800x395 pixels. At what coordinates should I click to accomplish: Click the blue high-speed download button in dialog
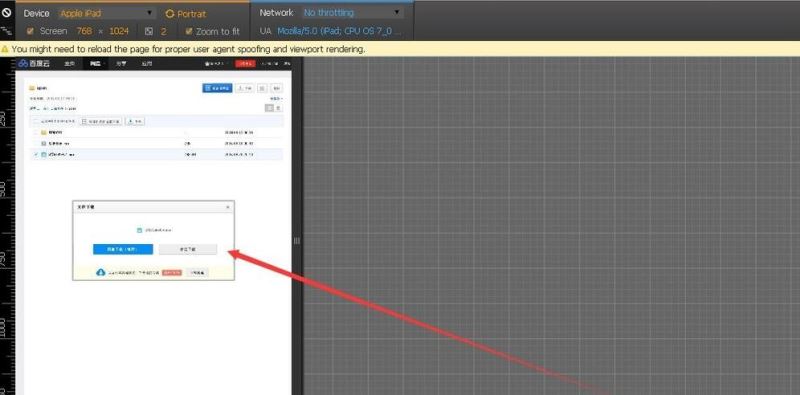coord(123,249)
